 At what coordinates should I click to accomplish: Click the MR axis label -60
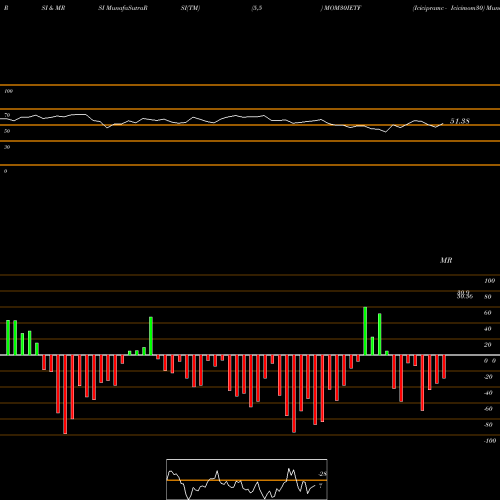click(x=488, y=409)
